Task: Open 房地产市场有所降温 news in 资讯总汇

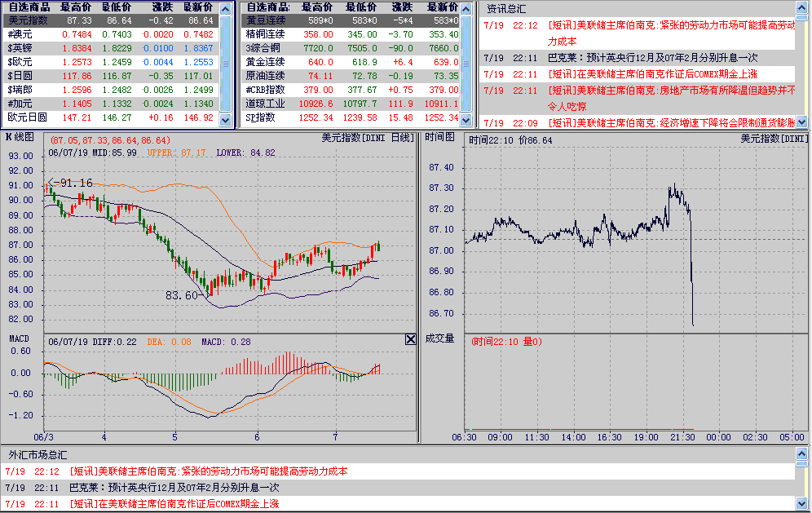Action: click(638, 99)
